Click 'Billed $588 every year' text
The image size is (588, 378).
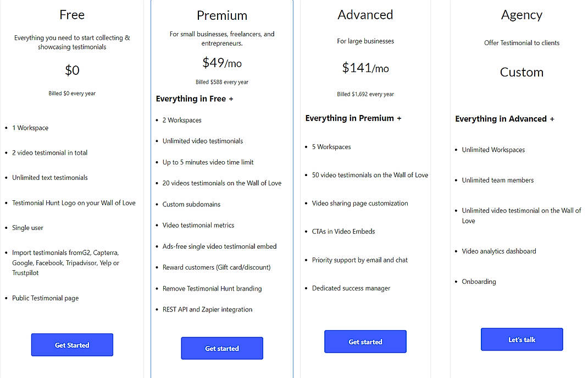click(222, 81)
